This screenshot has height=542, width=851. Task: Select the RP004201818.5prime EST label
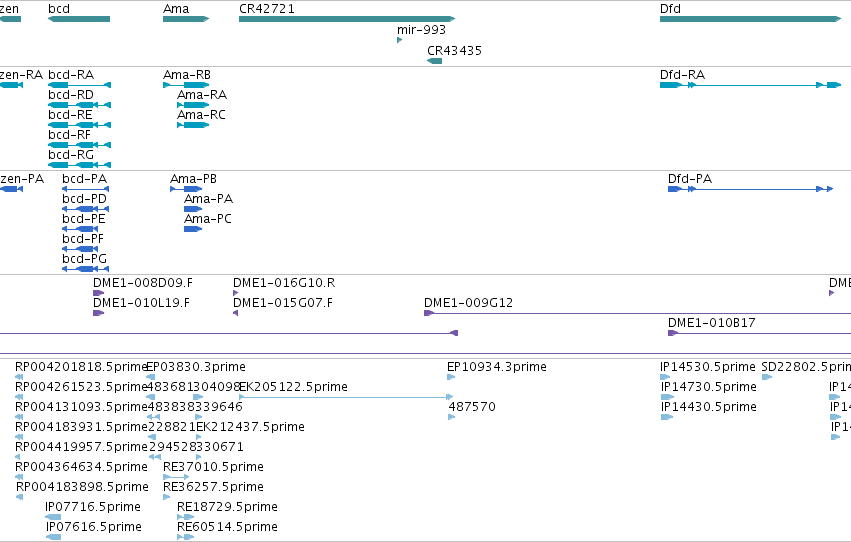(x=81, y=367)
